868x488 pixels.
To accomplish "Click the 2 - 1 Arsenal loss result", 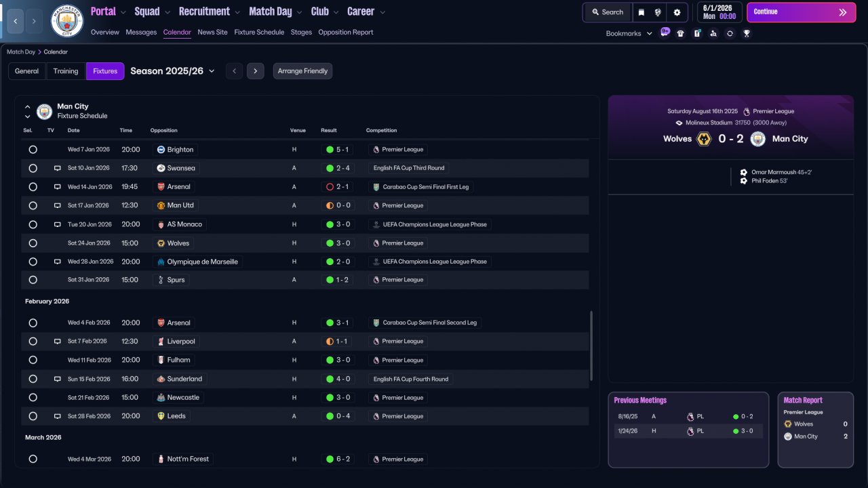I will point(338,187).
